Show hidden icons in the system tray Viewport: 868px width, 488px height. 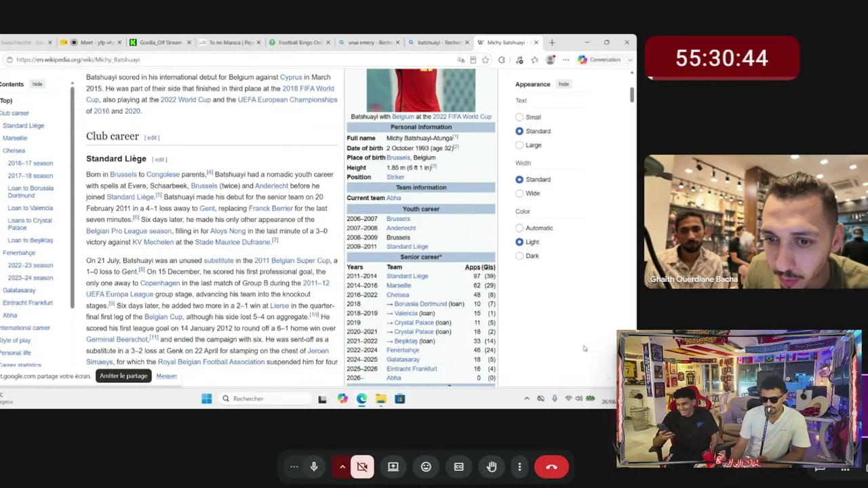point(527,399)
